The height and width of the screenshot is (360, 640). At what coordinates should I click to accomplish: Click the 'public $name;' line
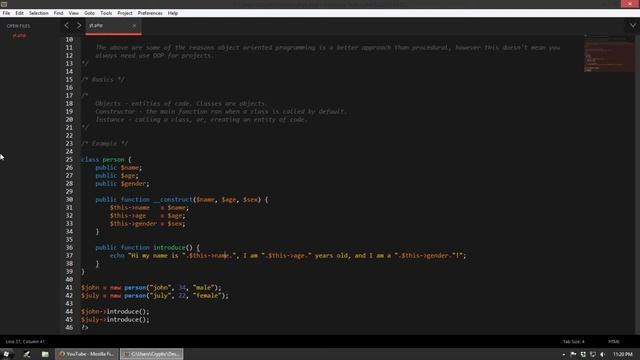click(118, 168)
